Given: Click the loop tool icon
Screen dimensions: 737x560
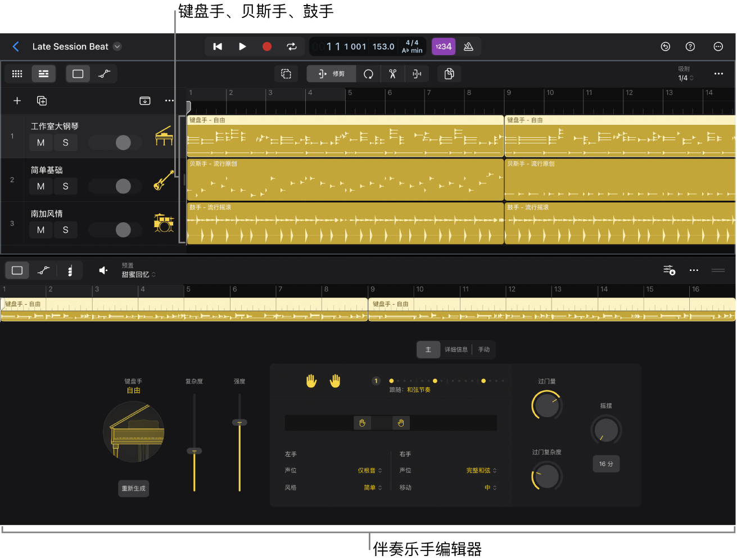Looking at the screenshot, I should click(x=368, y=74).
